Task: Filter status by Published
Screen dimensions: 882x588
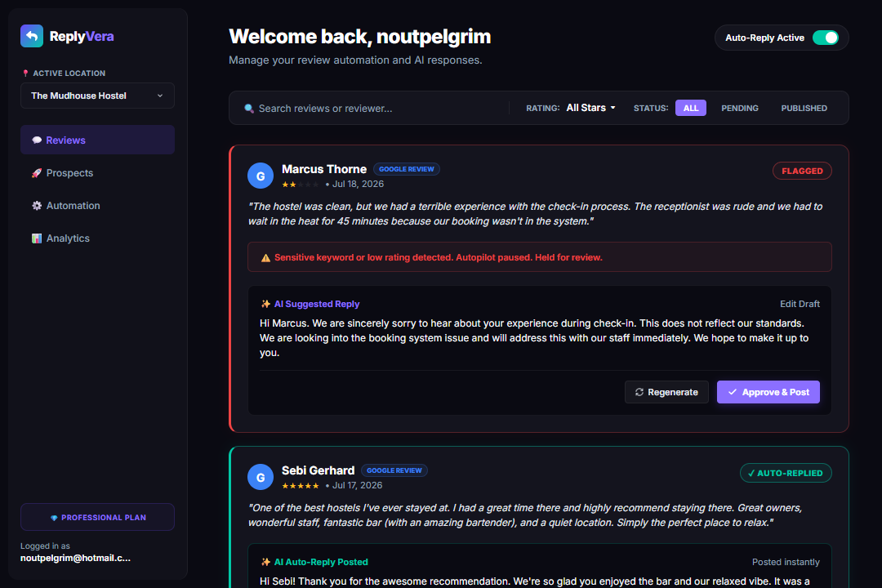Action: coord(804,108)
